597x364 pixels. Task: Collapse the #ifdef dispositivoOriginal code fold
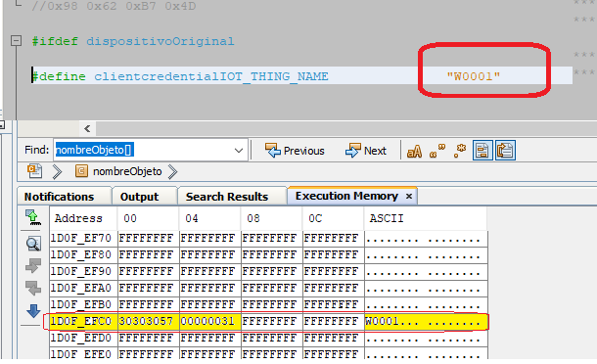pyautogui.click(x=16, y=41)
